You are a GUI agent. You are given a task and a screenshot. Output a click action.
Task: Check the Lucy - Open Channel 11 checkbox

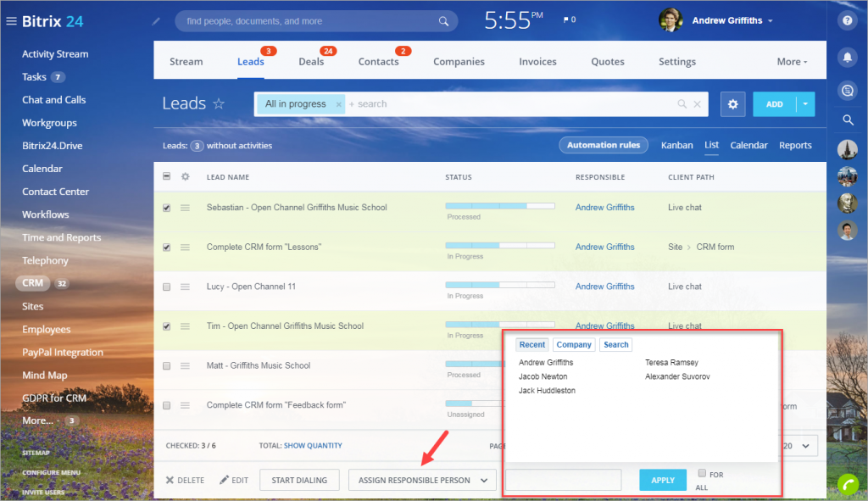(167, 287)
